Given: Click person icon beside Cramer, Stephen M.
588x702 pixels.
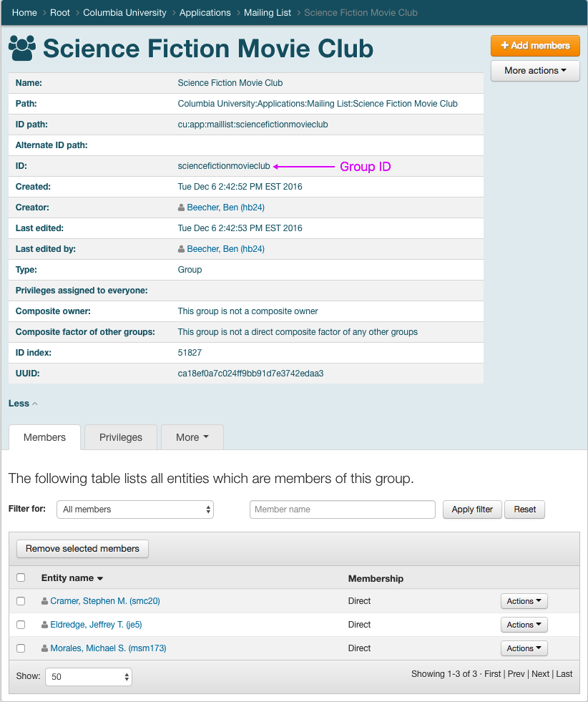Looking at the screenshot, I should 45,601.
